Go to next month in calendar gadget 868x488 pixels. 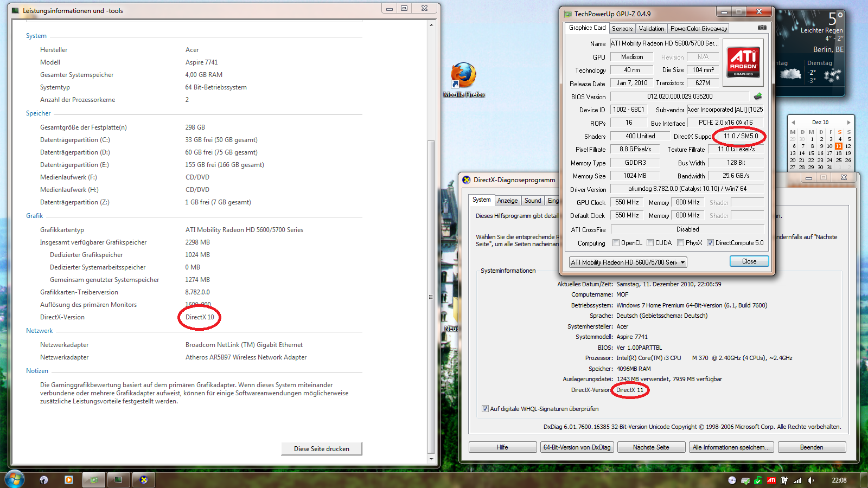click(848, 123)
